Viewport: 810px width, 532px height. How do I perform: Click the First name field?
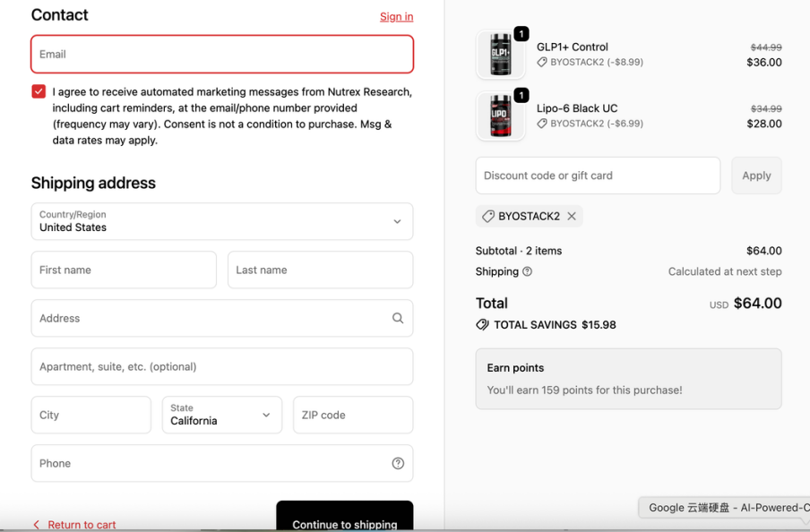click(x=124, y=270)
